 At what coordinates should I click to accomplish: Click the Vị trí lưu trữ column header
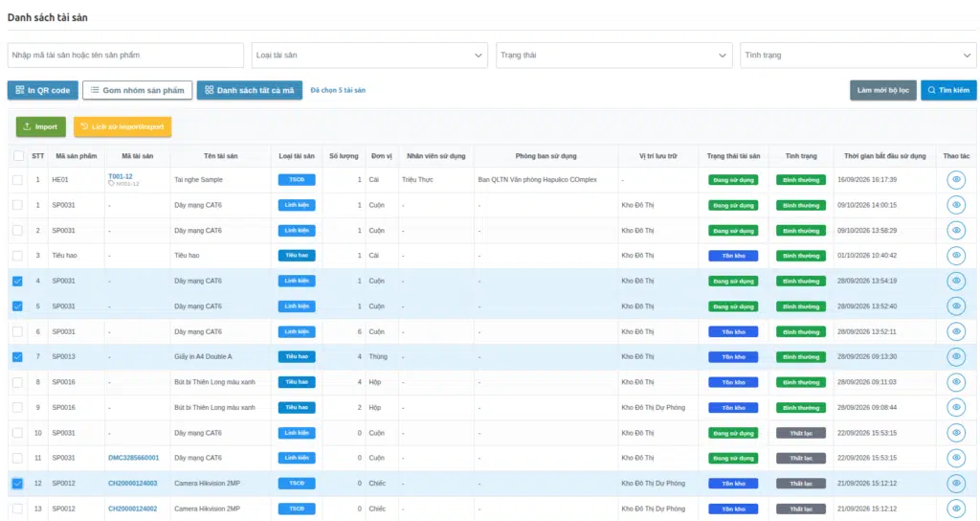tap(657, 156)
